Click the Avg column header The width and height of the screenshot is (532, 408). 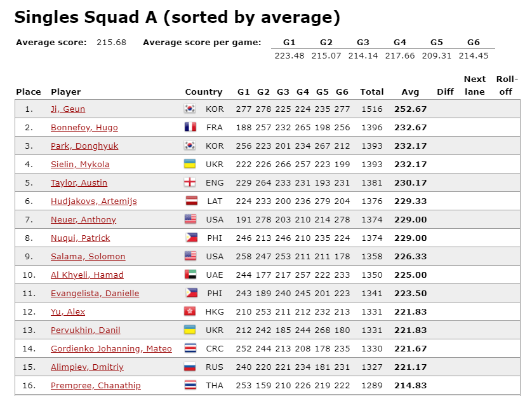(x=410, y=92)
